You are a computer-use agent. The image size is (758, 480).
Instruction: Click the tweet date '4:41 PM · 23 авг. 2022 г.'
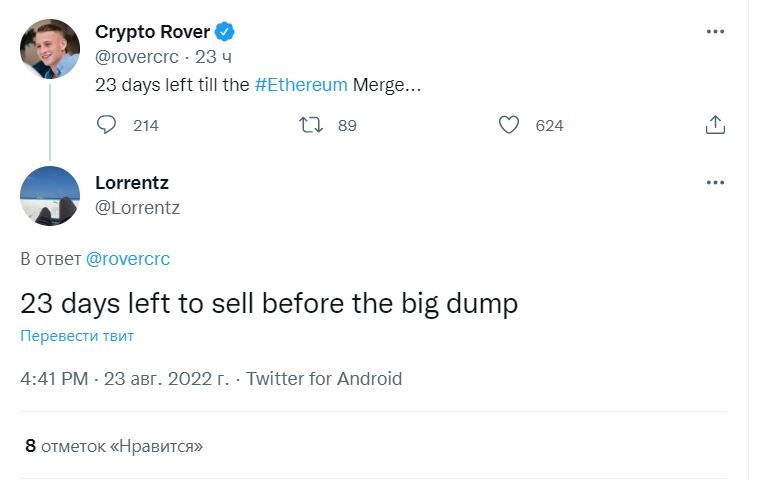pos(125,379)
